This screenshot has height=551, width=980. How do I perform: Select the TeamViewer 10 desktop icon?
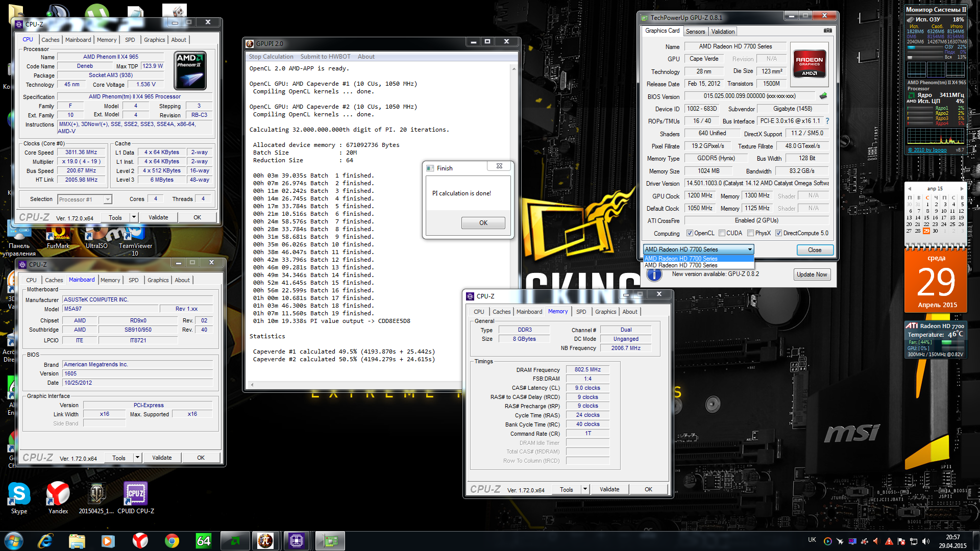click(135, 241)
